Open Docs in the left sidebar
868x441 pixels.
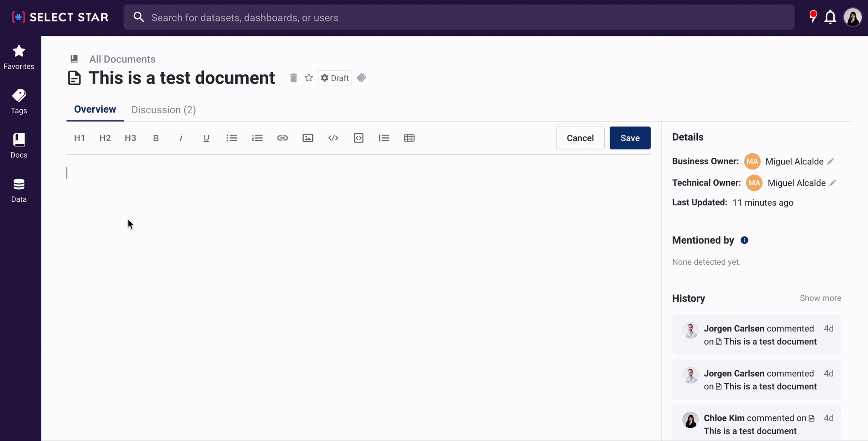(x=19, y=146)
